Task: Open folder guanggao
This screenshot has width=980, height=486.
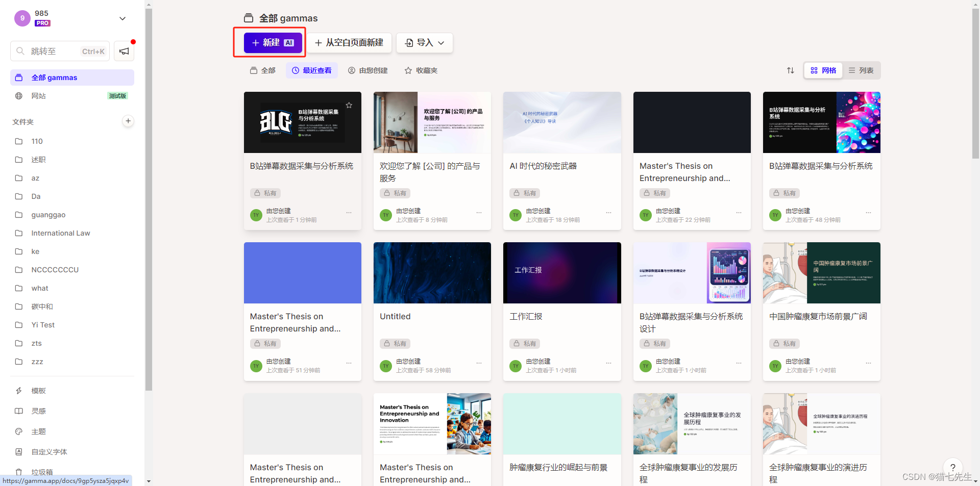Action: point(72,215)
